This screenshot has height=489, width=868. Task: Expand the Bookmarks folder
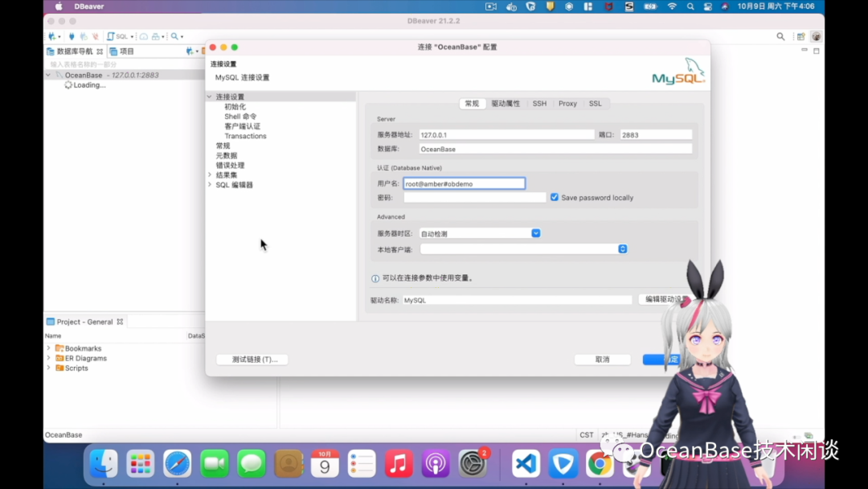click(49, 348)
